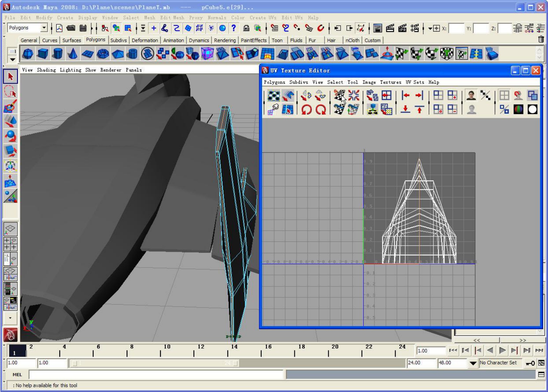Switch to the nCloth shelf tab

353,40
